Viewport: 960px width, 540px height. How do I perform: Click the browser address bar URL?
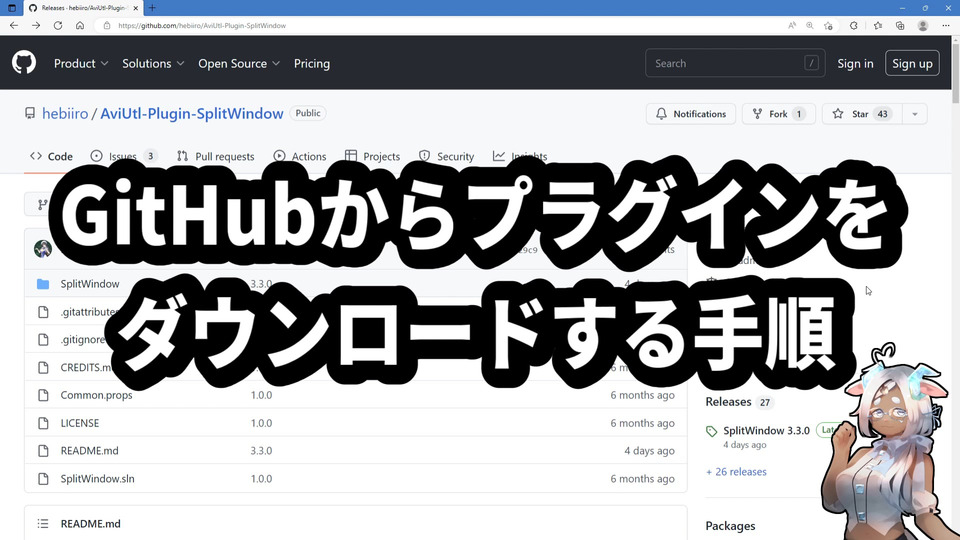(x=202, y=26)
